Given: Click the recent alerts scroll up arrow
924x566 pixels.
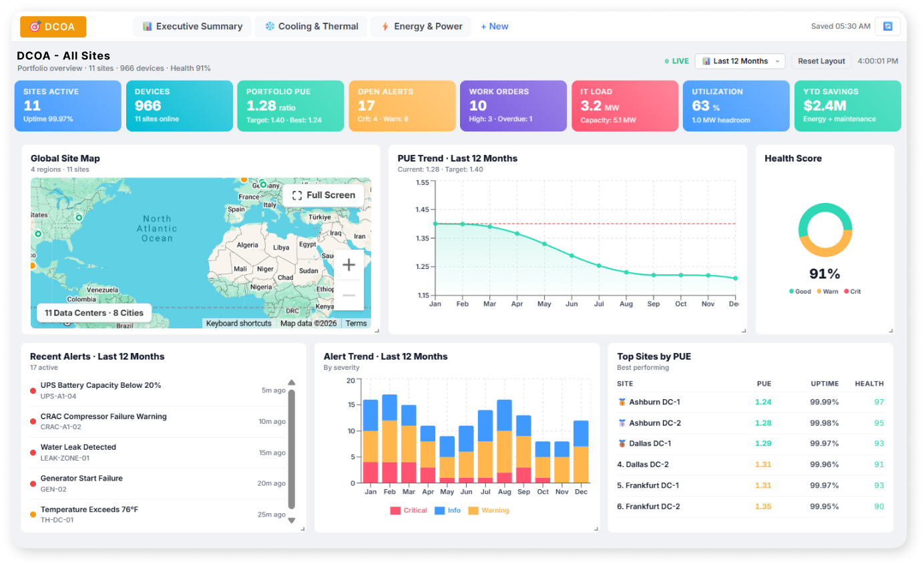Looking at the screenshot, I should click(291, 382).
